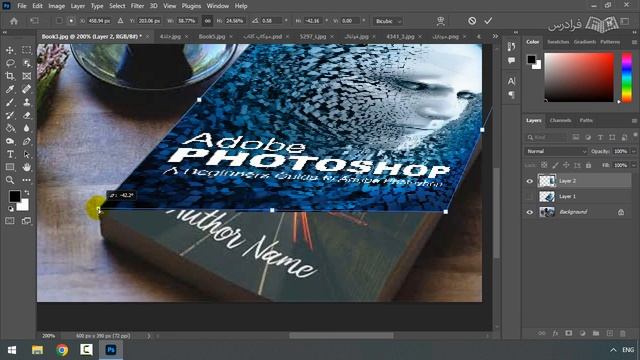
Task: Go to the Home screen icon
Action: [13, 21]
